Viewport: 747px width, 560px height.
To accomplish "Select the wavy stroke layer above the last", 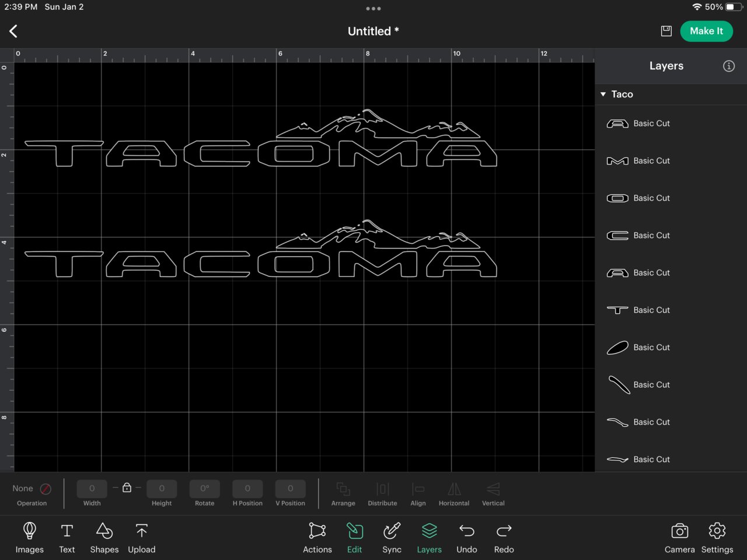I will [x=670, y=422].
